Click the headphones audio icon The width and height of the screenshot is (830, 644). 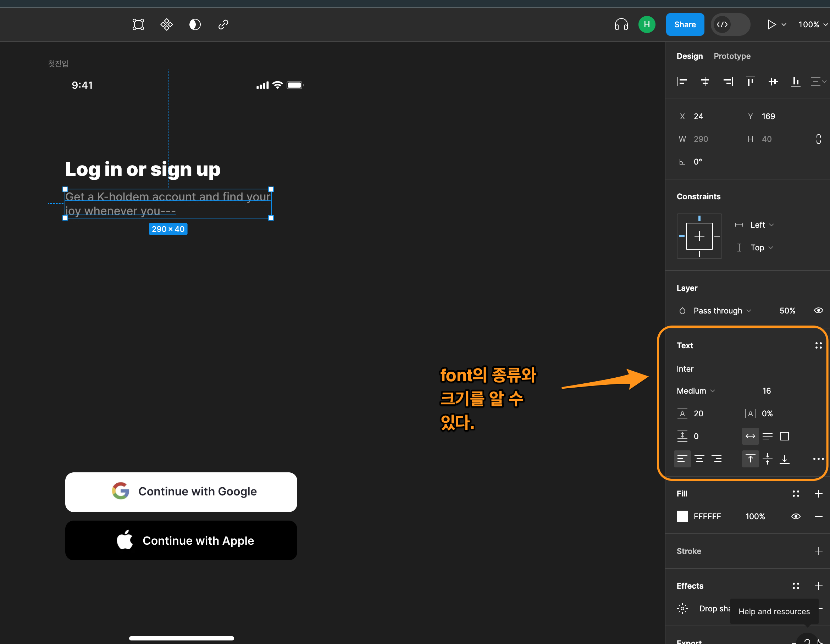tap(621, 25)
